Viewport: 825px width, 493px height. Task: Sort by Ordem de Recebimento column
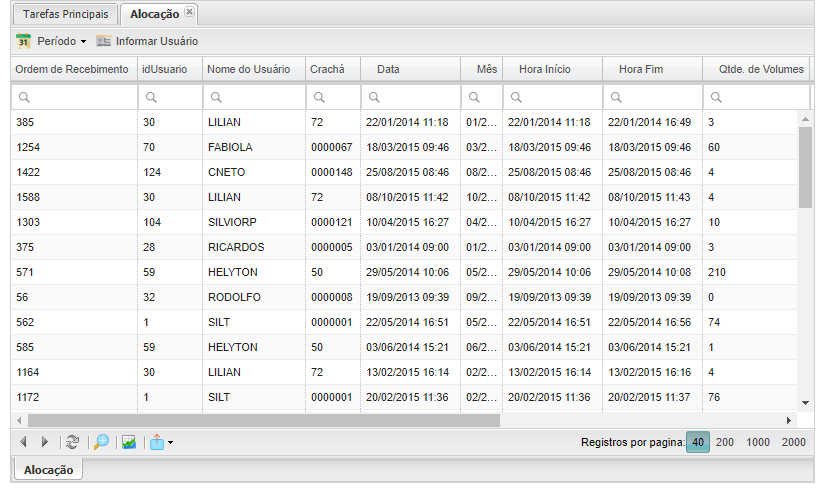pyautogui.click(x=74, y=69)
